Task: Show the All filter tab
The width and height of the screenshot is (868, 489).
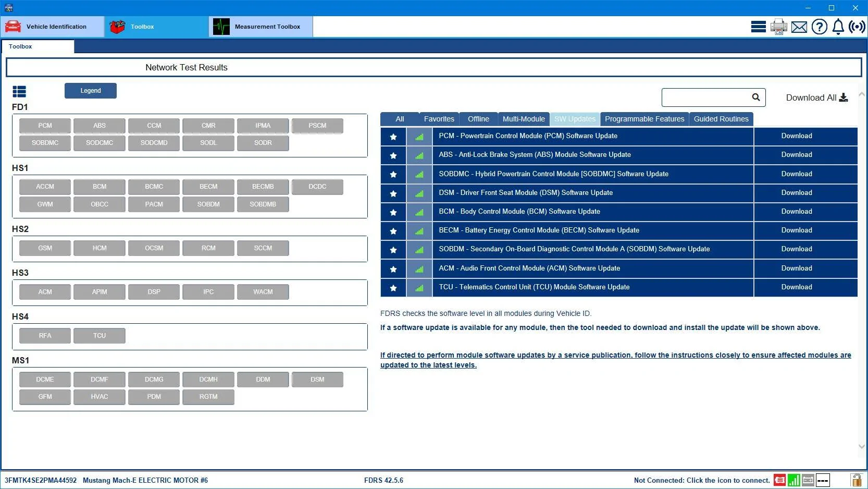Action: pos(400,119)
